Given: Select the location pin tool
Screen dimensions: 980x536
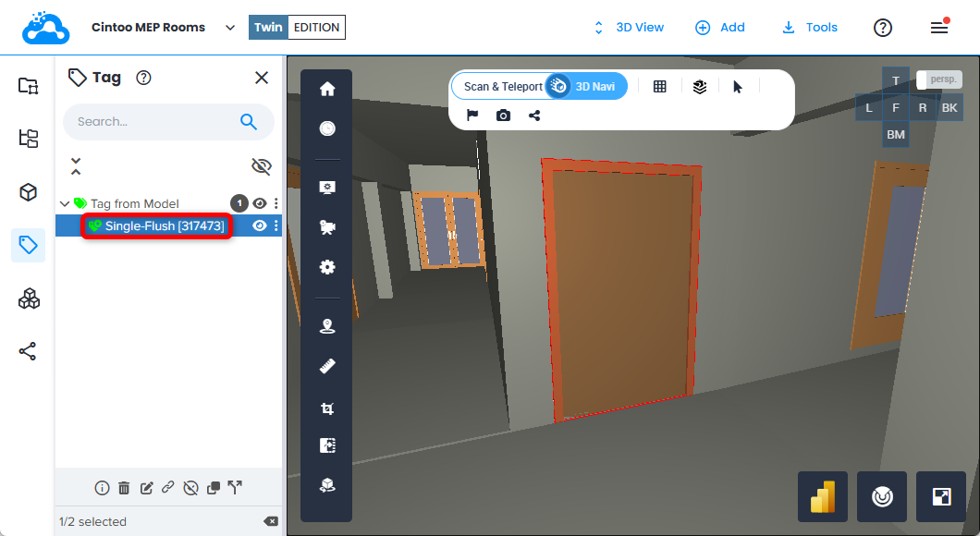Looking at the screenshot, I should click(327, 326).
